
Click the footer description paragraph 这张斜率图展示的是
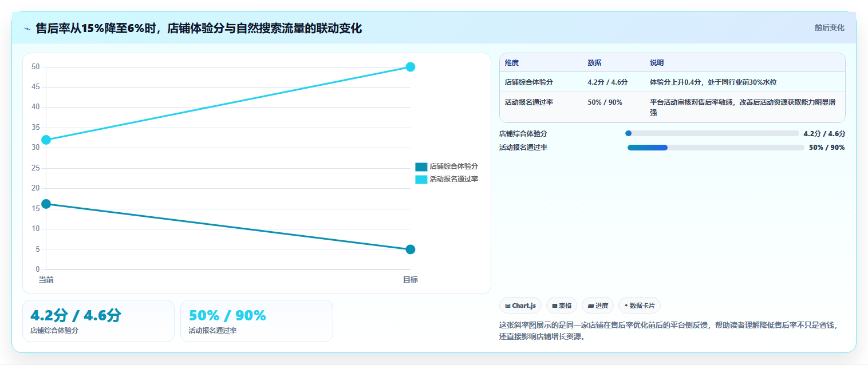(x=668, y=331)
